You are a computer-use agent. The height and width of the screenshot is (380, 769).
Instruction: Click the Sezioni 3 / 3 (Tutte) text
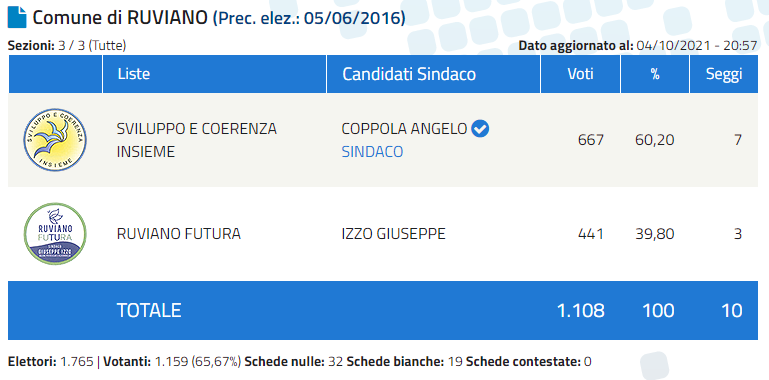(67, 46)
